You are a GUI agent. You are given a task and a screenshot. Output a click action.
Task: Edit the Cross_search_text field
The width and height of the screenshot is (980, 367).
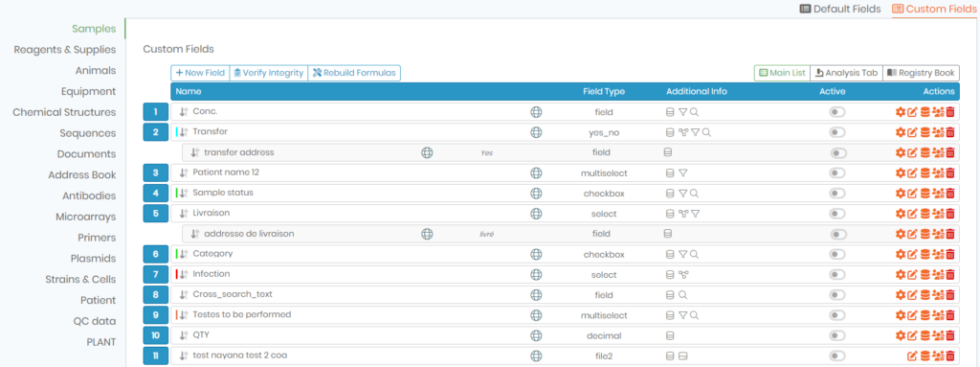coord(912,295)
